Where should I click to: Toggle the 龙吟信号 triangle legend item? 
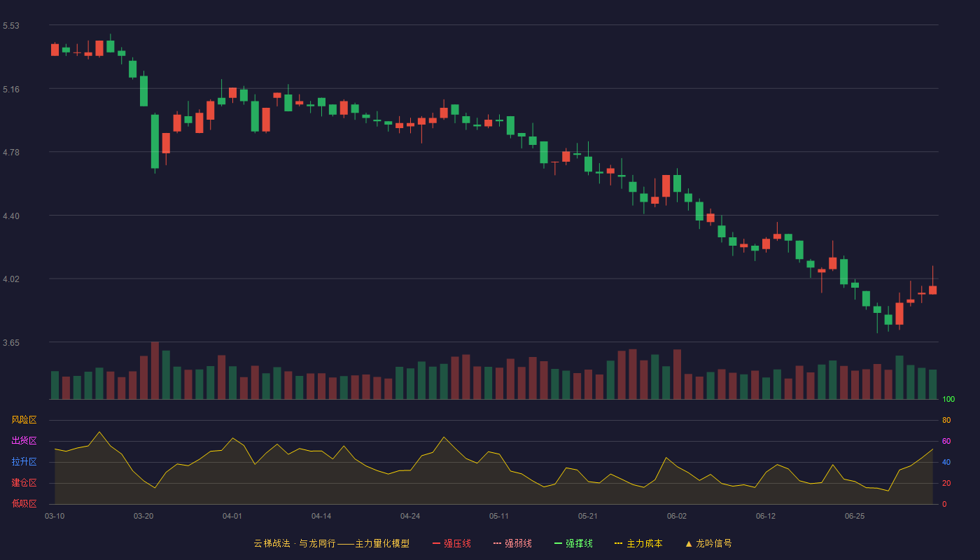[x=708, y=543]
